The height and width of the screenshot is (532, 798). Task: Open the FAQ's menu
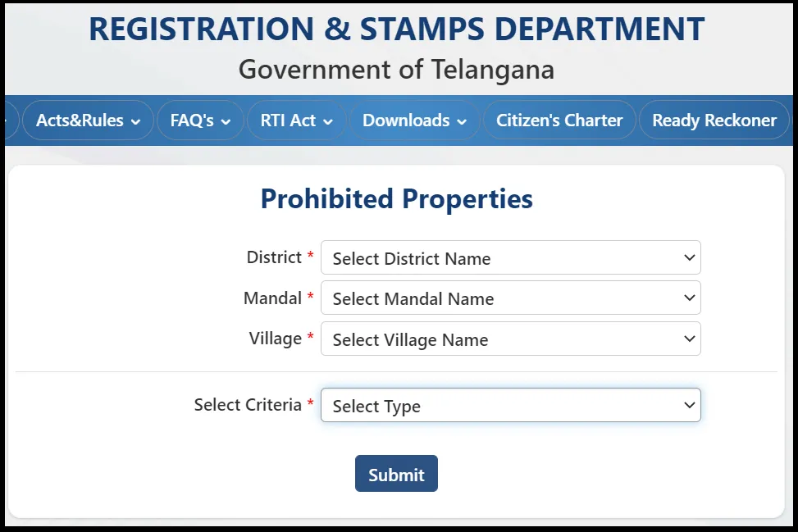point(193,120)
